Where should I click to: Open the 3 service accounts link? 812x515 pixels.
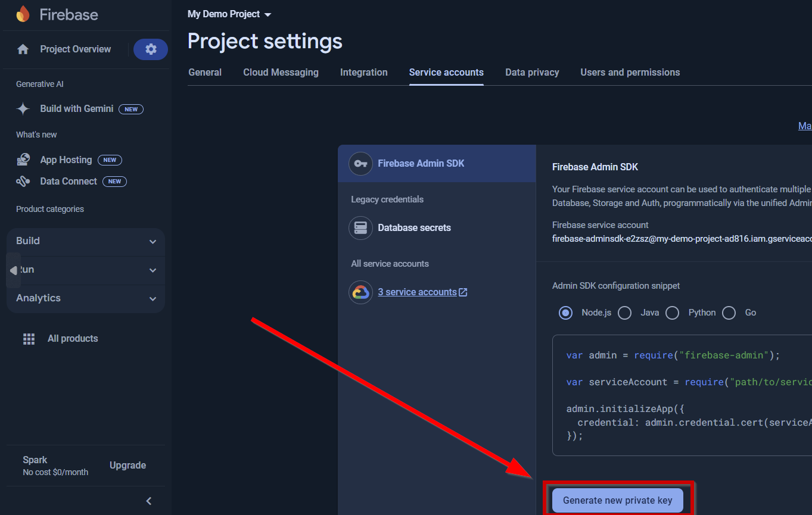[418, 292]
